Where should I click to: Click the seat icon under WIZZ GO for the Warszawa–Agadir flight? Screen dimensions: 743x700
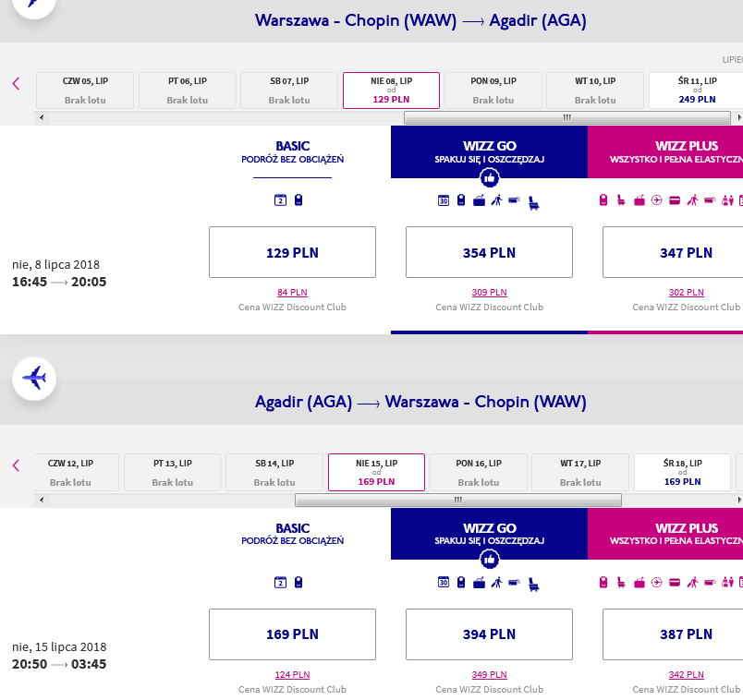click(x=534, y=203)
